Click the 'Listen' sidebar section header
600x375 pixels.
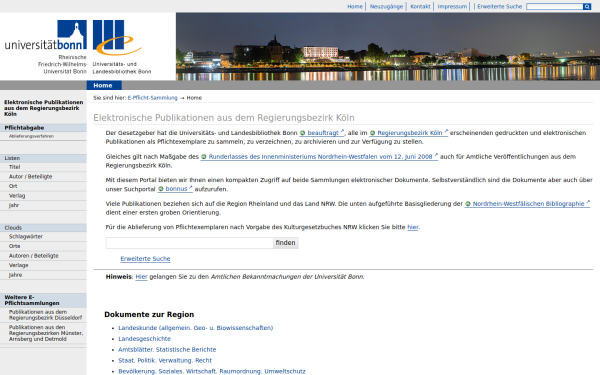click(x=43, y=158)
